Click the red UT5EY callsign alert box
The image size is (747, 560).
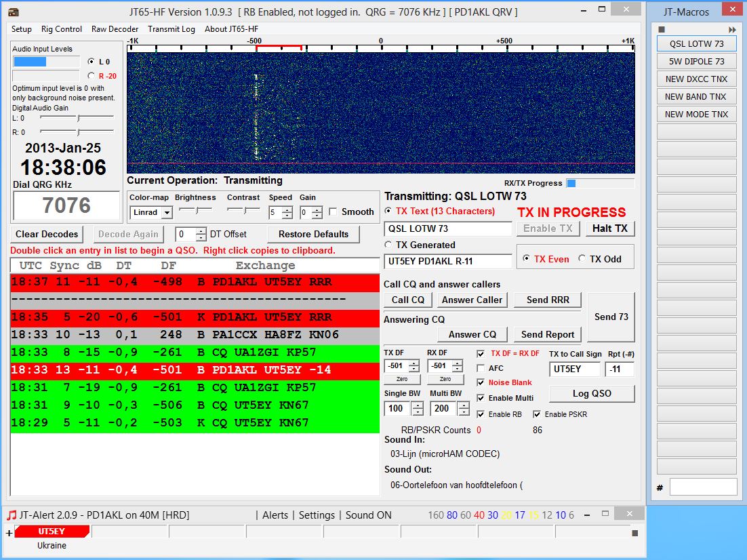(52, 532)
